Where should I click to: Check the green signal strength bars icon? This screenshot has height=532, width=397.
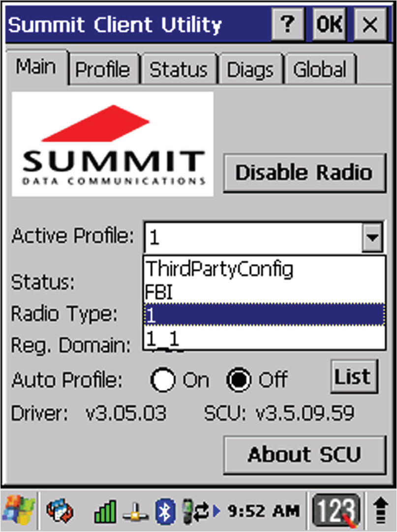pos(105,511)
